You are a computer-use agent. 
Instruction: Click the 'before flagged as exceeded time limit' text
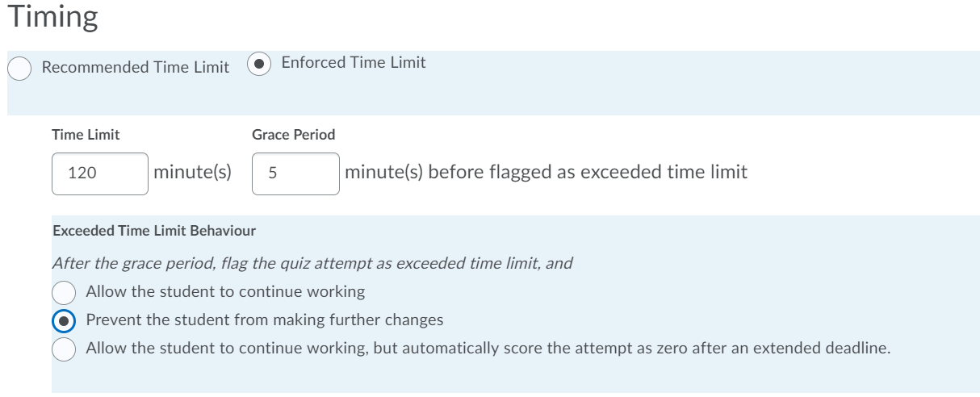(587, 172)
